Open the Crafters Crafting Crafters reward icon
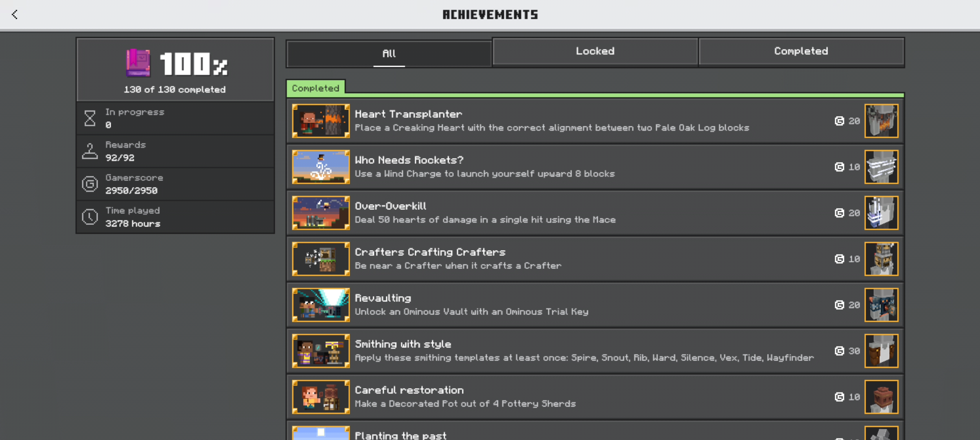Image resolution: width=980 pixels, height=440 pixels. (881, 259)
